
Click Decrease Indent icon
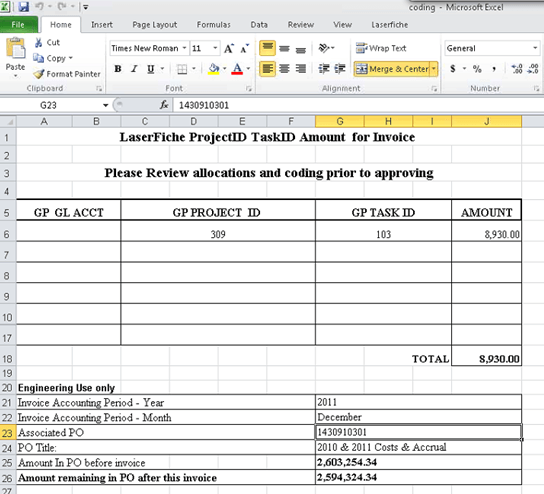[324, 69]
